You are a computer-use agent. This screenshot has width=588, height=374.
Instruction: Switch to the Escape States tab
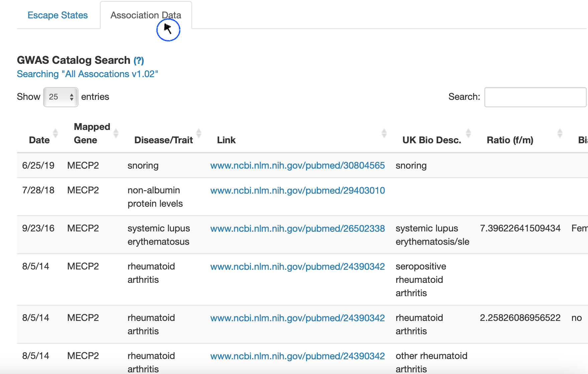57,15
